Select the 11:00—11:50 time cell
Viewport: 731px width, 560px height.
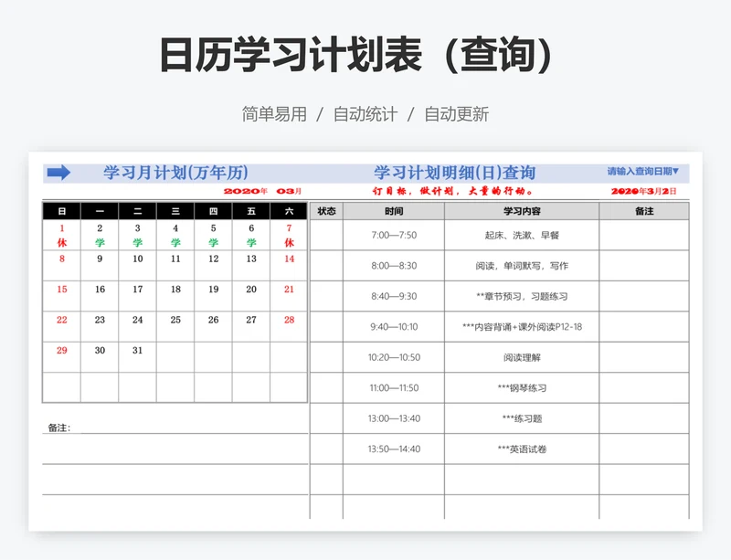[x=394, y=388]
